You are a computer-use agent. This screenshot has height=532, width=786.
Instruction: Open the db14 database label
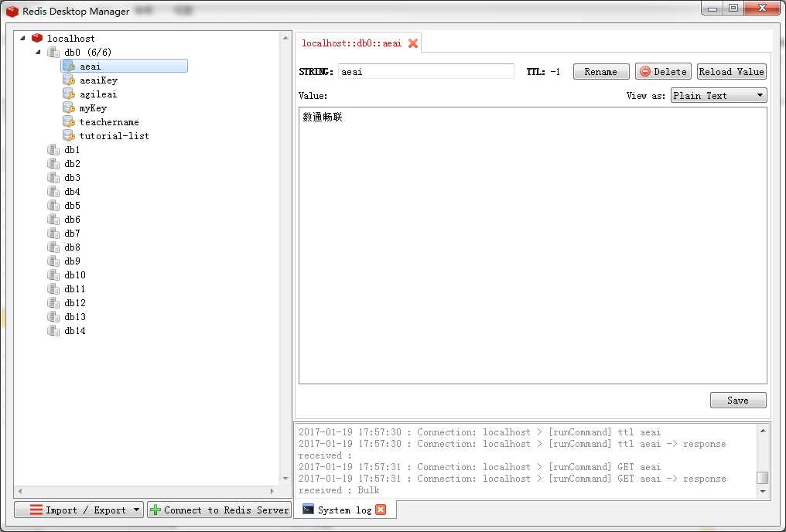coord(75,331)
